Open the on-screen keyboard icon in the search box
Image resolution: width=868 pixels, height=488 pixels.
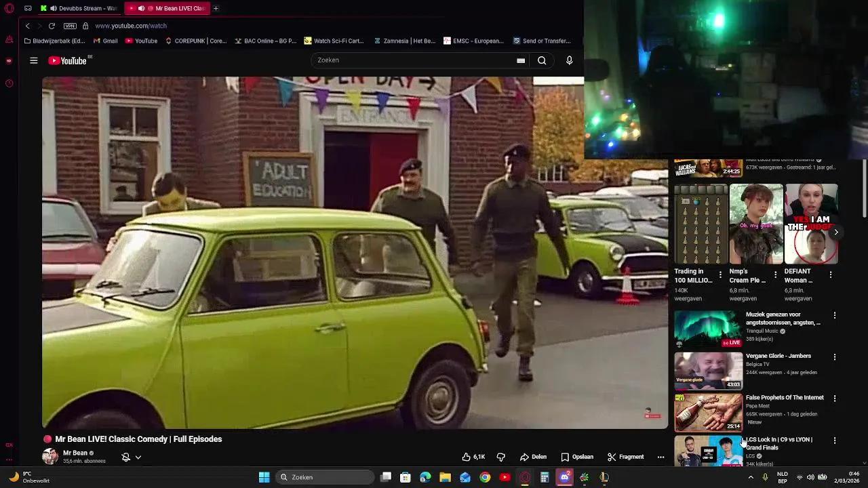click(x=521, y=60)
